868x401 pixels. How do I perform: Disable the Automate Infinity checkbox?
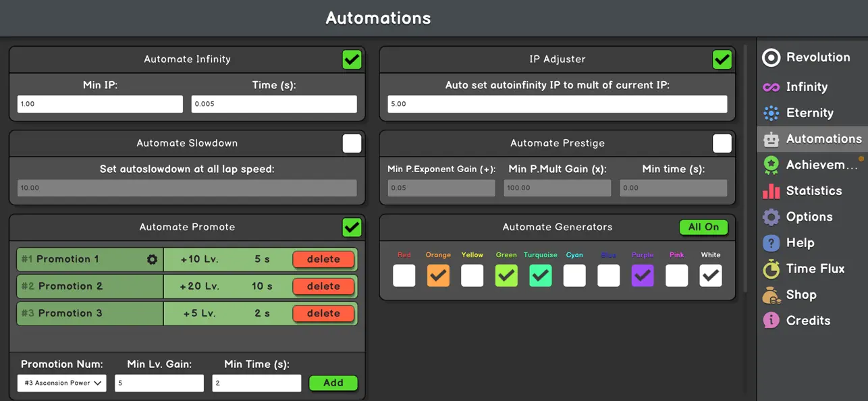tap(352, 59)
